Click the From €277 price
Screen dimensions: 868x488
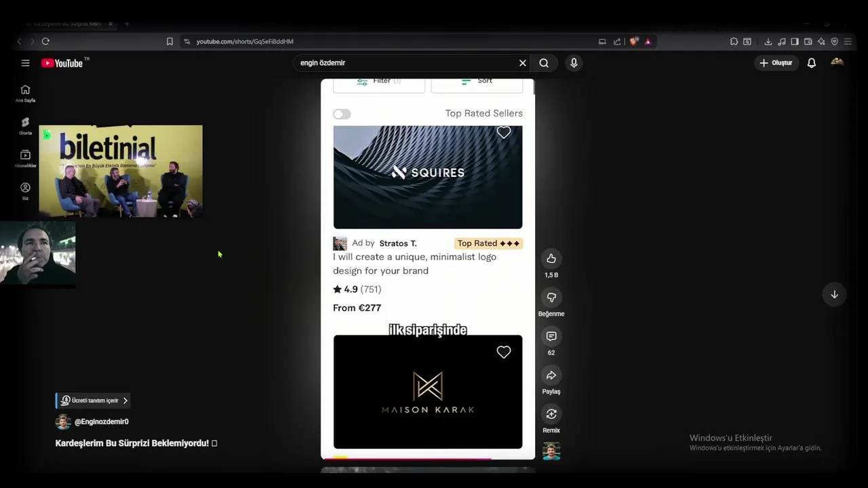coord(357,308)
